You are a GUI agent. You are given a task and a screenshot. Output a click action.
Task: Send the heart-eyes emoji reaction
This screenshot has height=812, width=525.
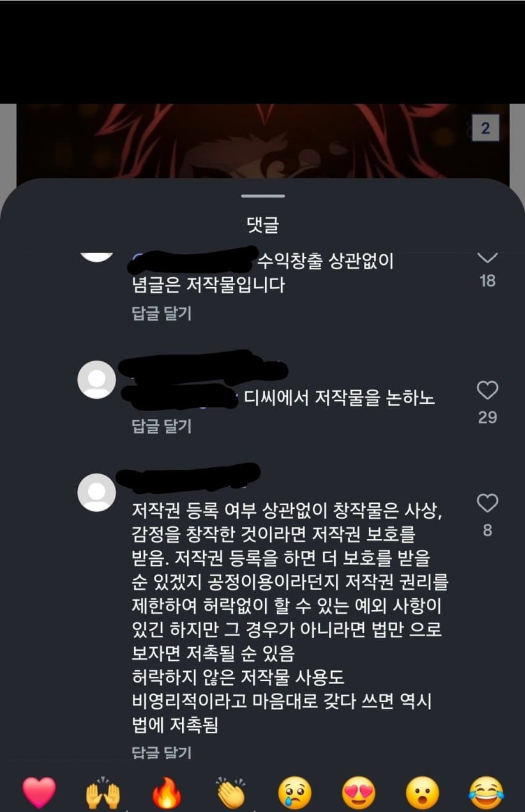coord(359,792)
